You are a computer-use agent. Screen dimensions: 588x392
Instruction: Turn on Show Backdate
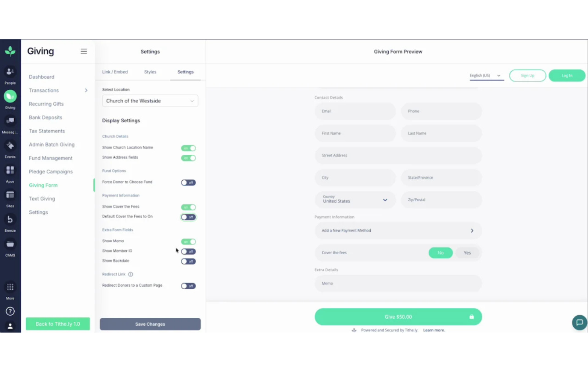point(188,261)
